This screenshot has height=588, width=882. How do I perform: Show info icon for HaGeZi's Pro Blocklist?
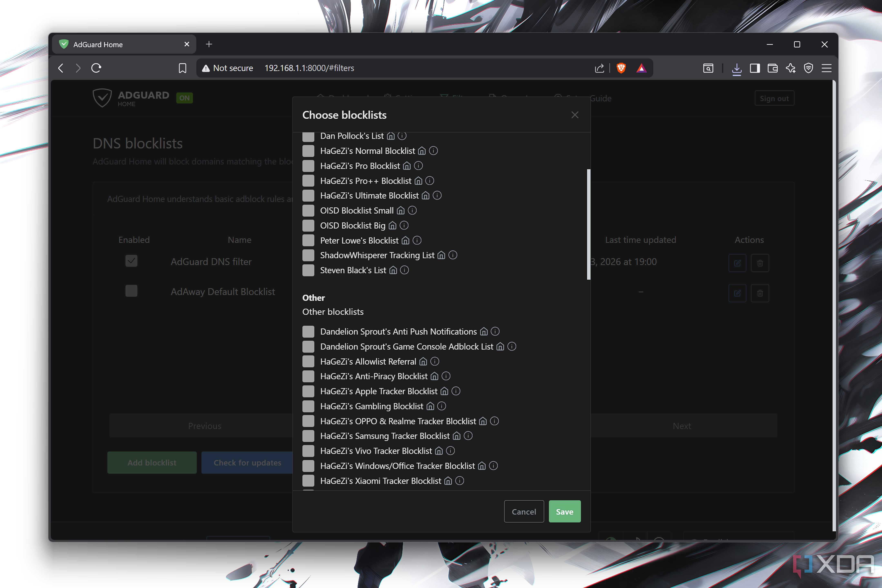click(x=419, y=166)
